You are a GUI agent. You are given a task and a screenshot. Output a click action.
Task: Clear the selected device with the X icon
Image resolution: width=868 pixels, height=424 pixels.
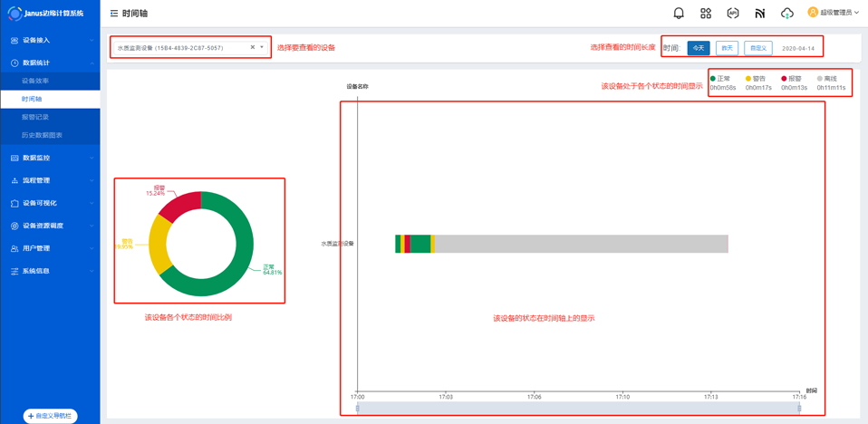[253, 47]
